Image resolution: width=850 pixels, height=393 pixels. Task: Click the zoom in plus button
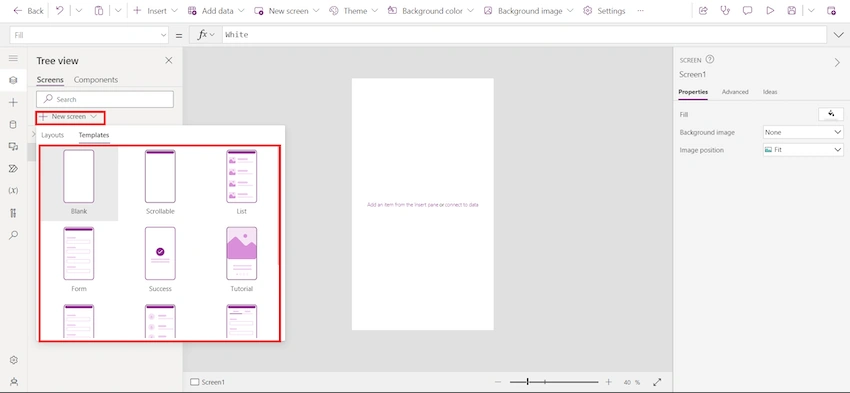[609, 382]
